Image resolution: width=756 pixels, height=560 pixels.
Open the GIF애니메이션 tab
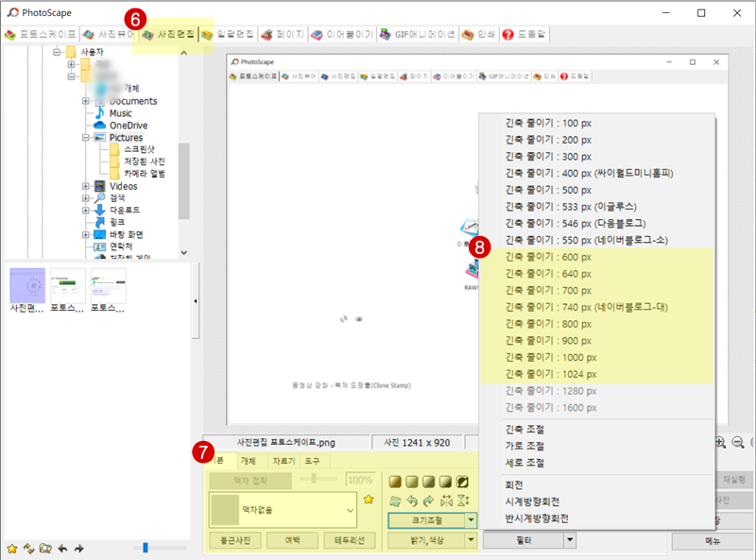(x=418, y=34)
